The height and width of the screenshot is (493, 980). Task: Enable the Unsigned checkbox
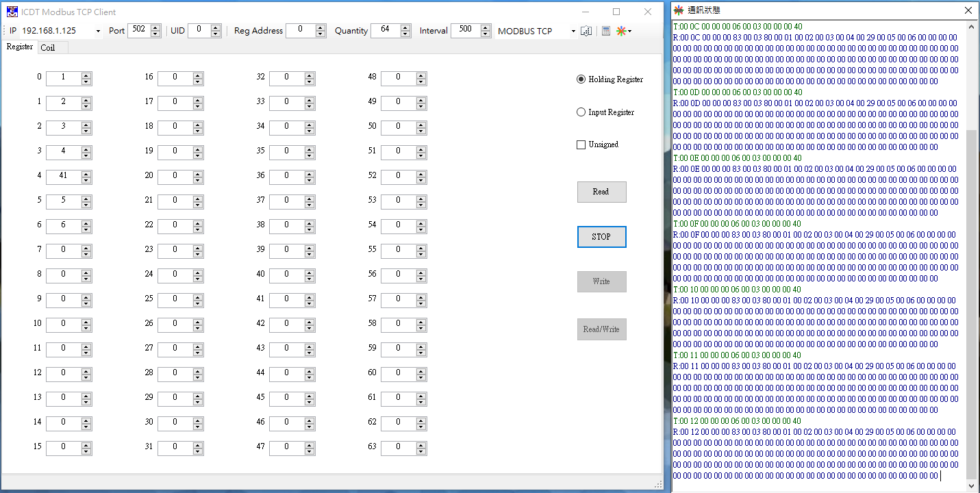[x=581, y=144]
